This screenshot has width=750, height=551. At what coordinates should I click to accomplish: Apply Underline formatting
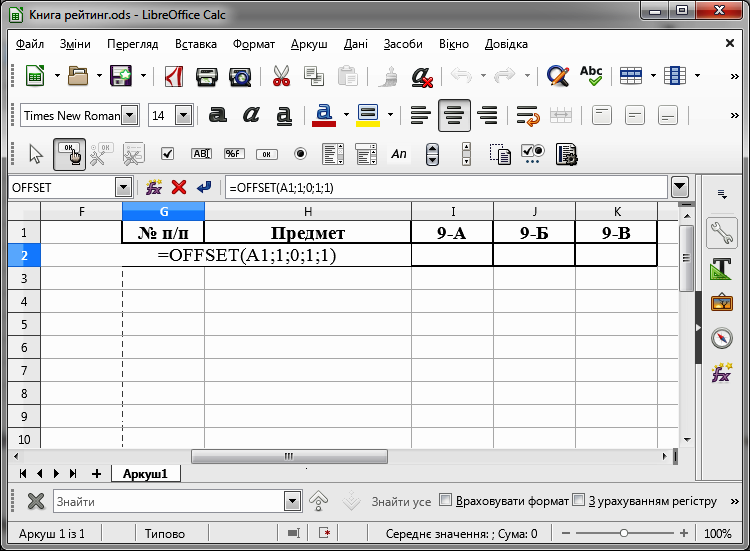click(x=284, y=116)
